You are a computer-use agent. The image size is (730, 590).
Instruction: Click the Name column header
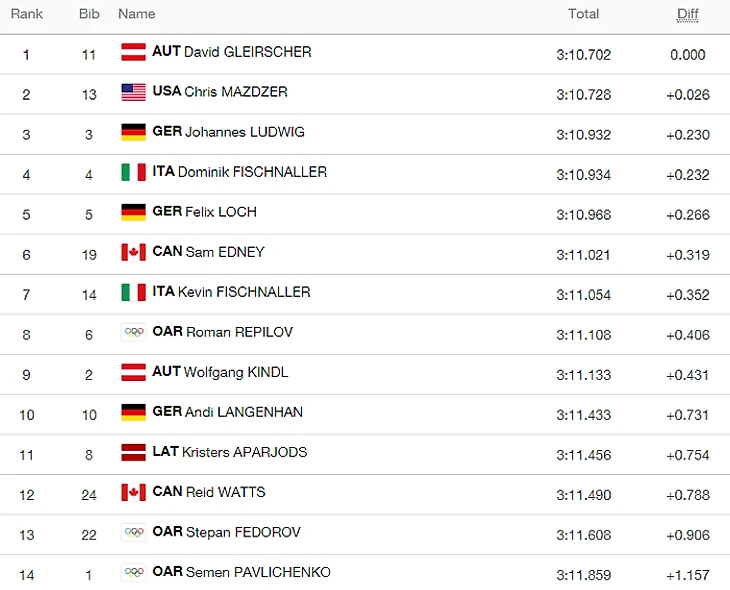[136, 14]
